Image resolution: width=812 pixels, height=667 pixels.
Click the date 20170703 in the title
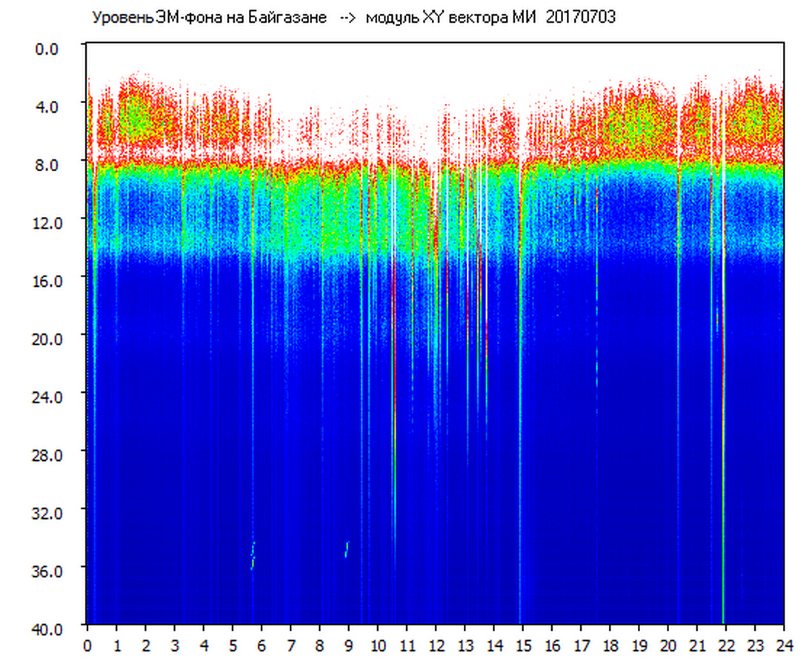point(580,18)
